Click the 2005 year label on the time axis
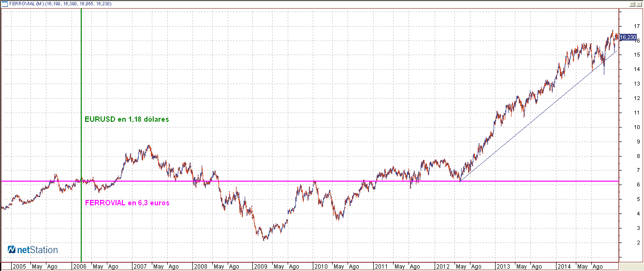 pos(19,266)
